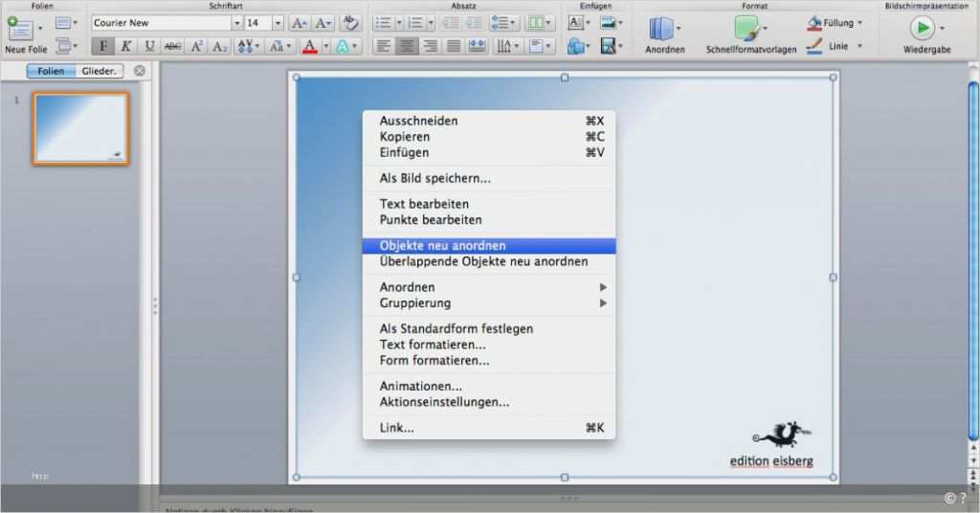Click the font name field
Viewport: 980px width, 513px height.
(161, 23)
